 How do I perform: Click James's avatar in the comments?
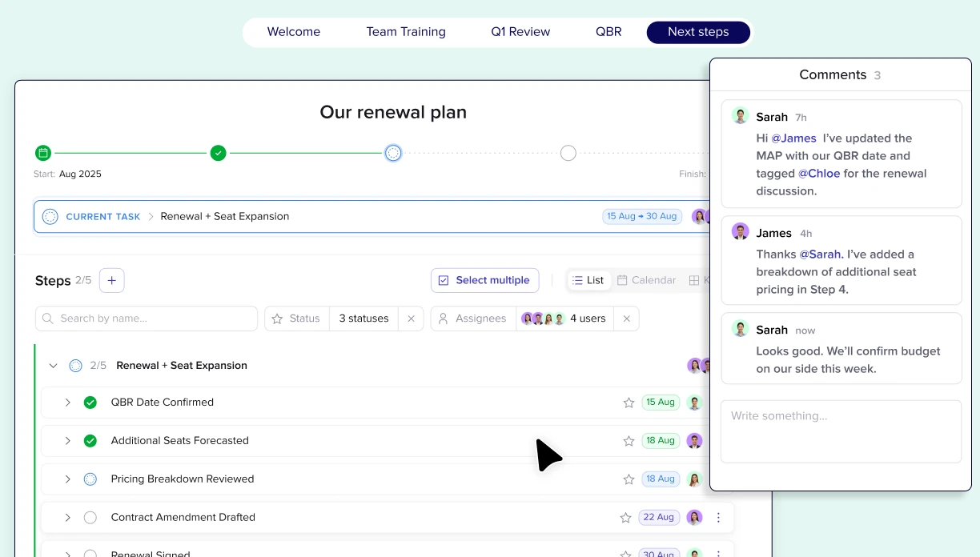741,232
